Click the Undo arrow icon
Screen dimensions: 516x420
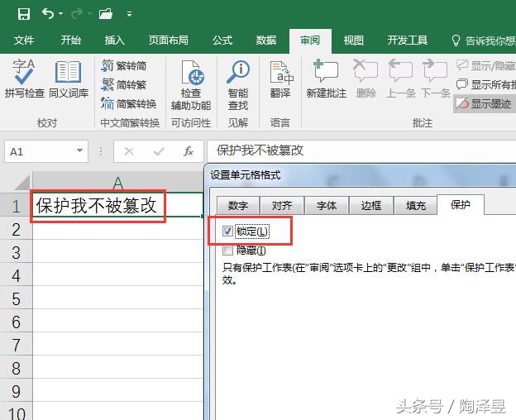(48, 14)
